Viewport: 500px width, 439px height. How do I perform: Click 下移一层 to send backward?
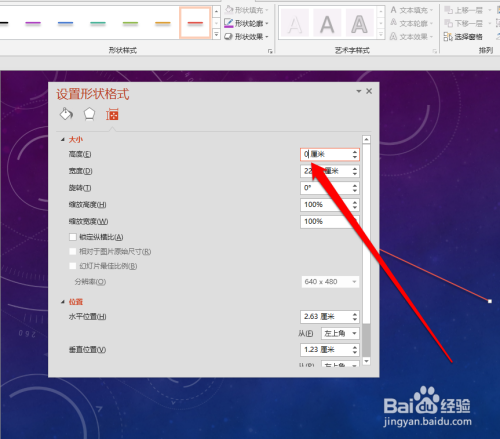click(x=464, y=23)
